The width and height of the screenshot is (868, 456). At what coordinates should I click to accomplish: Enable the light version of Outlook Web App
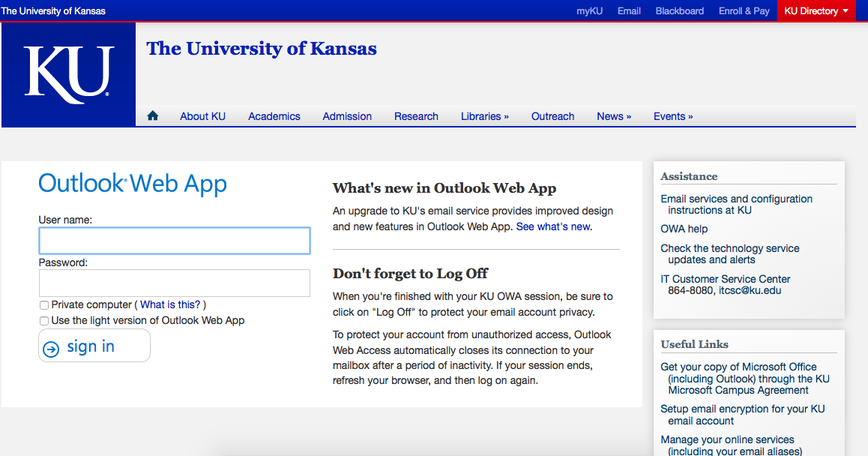(x=44, y=321)
